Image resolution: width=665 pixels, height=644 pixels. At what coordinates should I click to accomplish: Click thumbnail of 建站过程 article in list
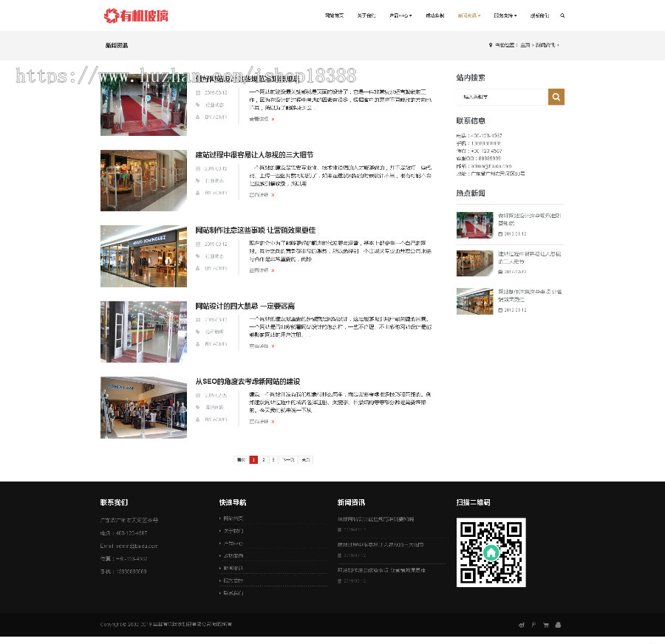(x=143, y=180)
